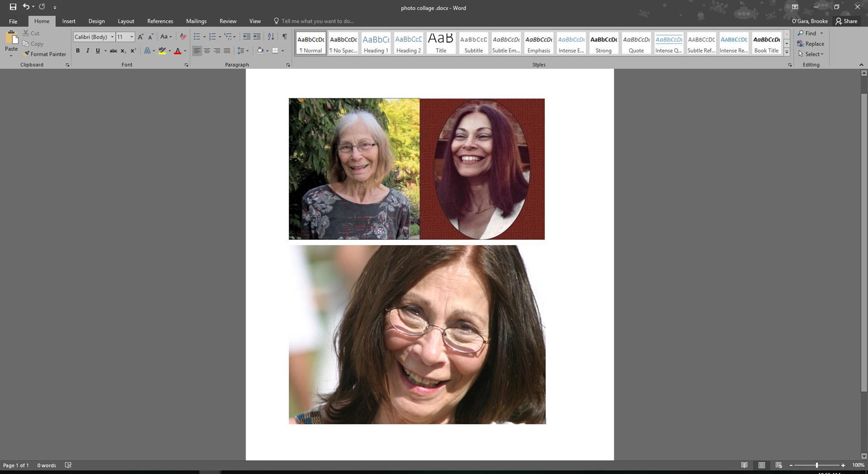Switch to the Layout tab

pos(126,21)
